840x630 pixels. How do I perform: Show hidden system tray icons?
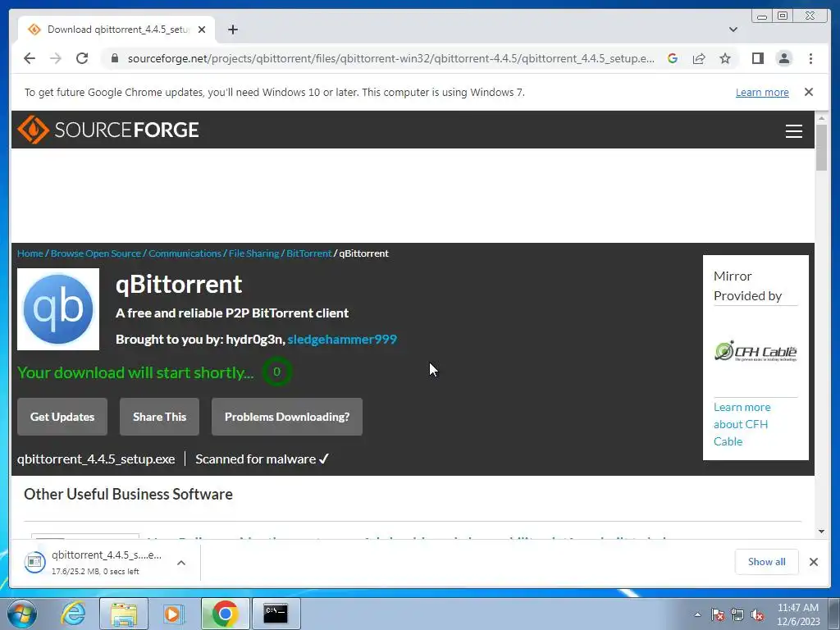click(697, 614)
